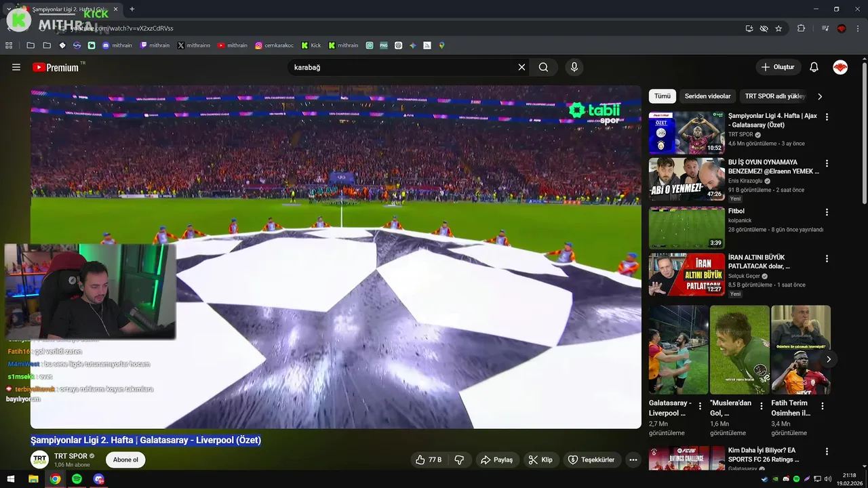Open options for Ajax - Galatasaray video
This screenshot has height=488, width=868.
[827, 117]
